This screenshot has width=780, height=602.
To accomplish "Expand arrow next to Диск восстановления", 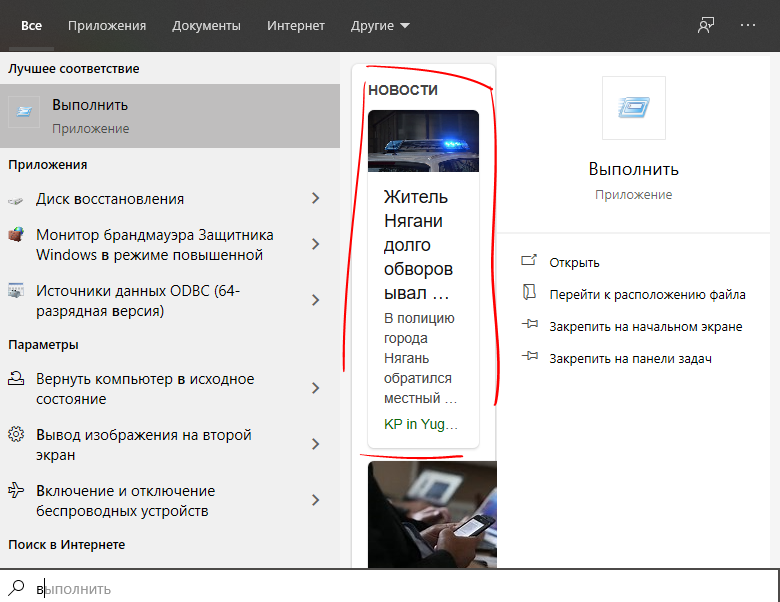I will tap(316, 199).
